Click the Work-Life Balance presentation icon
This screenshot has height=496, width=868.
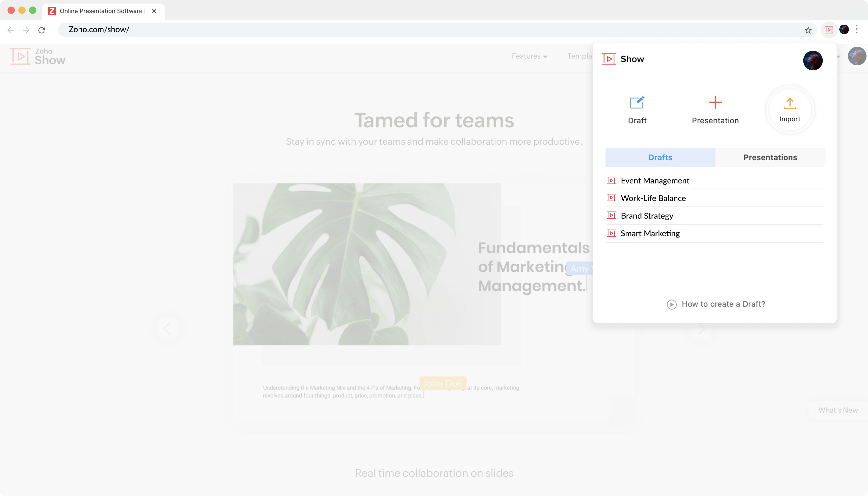point(611,198)
